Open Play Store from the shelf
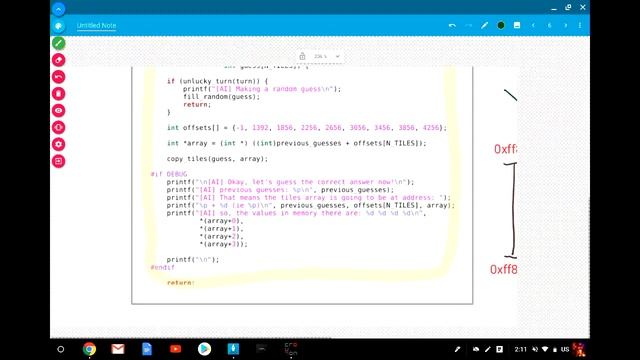Viewport: 640px width, 360px height. [204, 349]
